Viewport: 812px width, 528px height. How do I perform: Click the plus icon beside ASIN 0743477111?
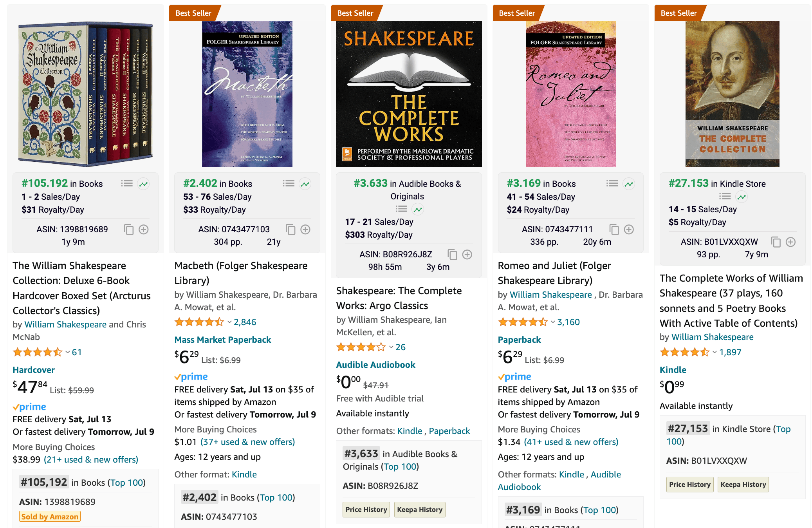pyautogui.click(x=629, y=230)
